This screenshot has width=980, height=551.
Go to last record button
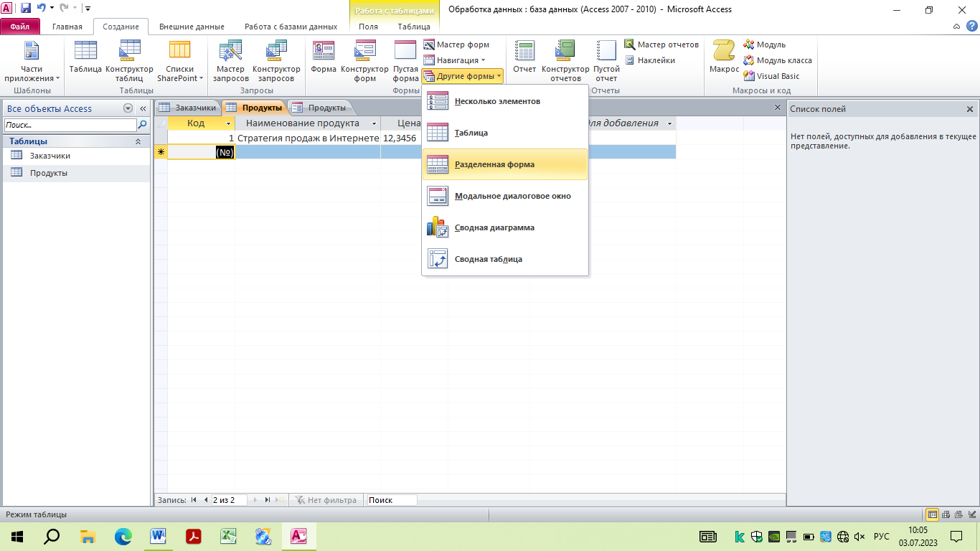[268, 500]
